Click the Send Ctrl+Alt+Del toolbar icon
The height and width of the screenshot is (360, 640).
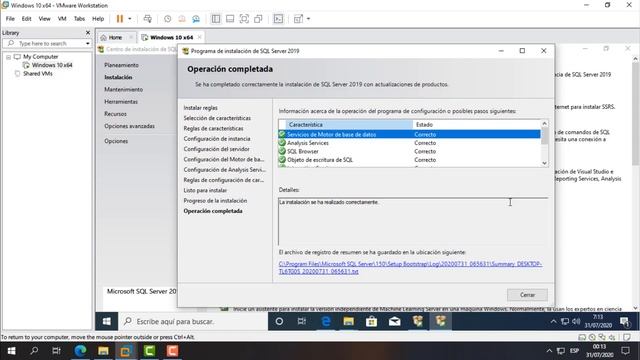(x=148, y=19)
